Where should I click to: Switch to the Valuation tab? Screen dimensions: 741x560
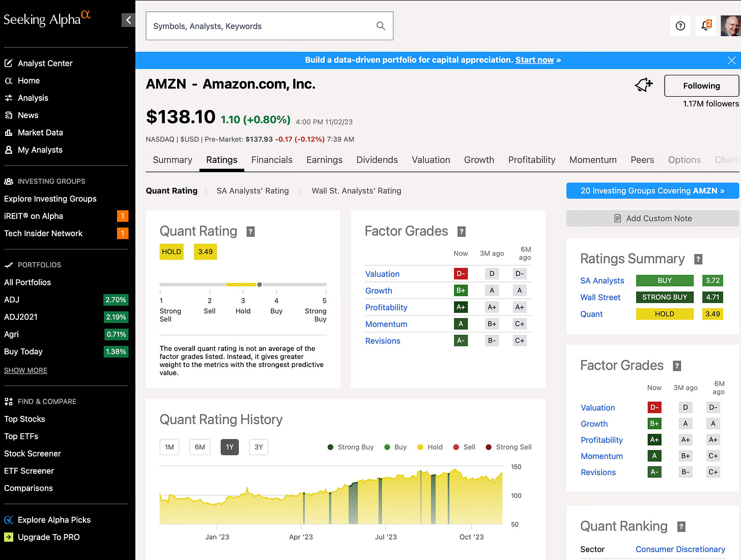[431, 160]
